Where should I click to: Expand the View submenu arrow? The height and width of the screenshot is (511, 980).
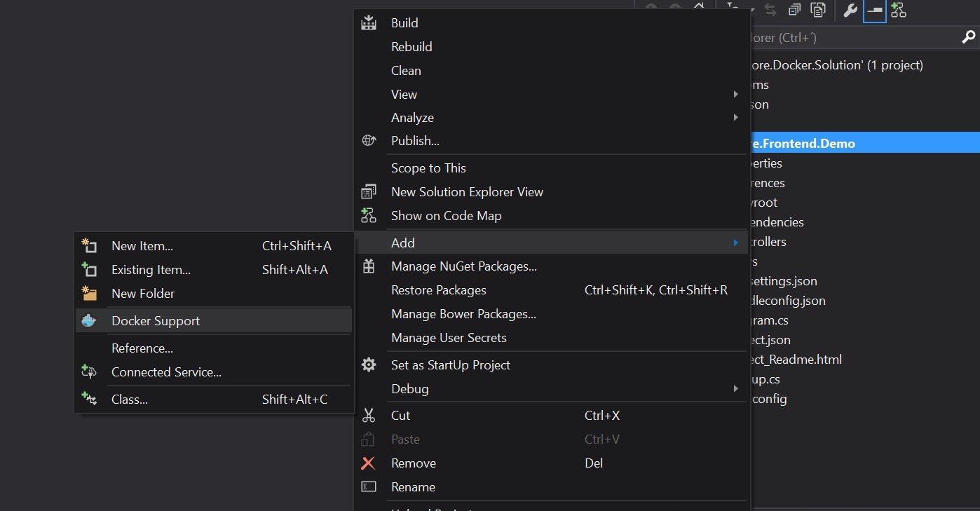[x=735, y=95]
